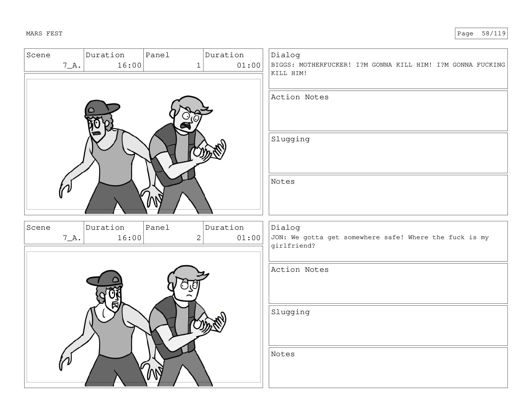
Task: Click the BIGGS dialog text in panel 1
Action: pos(388,69)
